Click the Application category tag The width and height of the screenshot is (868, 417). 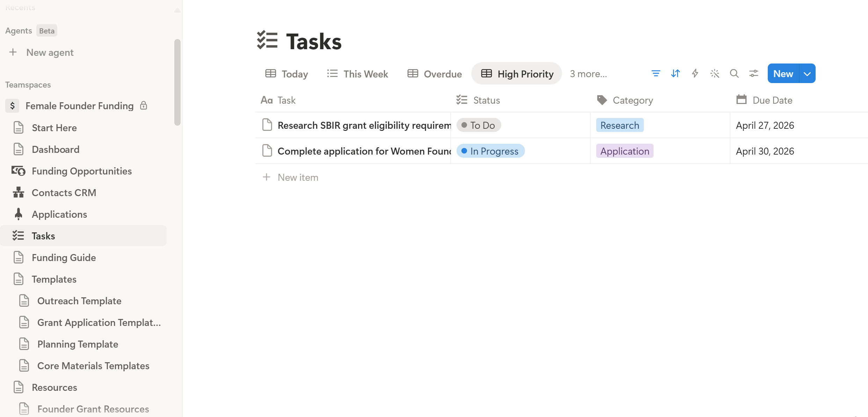click(x=625, y=151)
